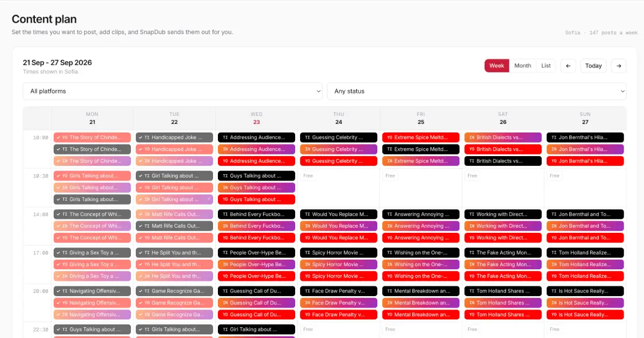Switch to Month view
This screenshot has width=644, height=338.
pos(523,66)
